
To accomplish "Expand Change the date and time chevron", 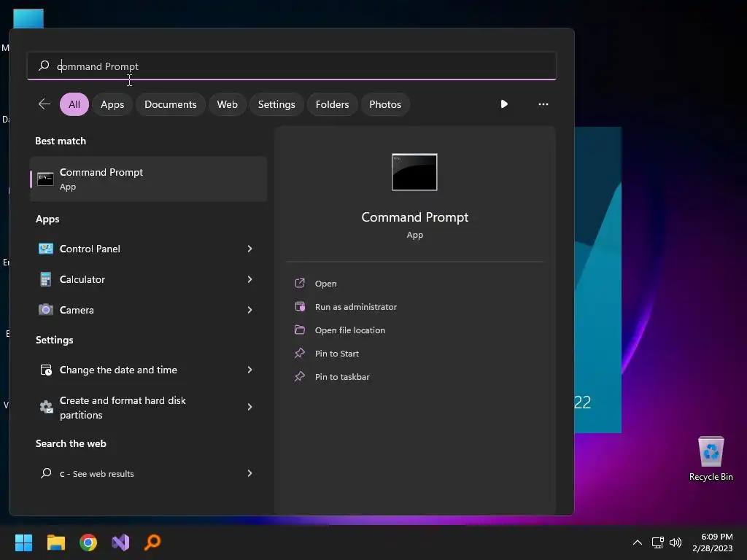I will (x=249, y=370).
